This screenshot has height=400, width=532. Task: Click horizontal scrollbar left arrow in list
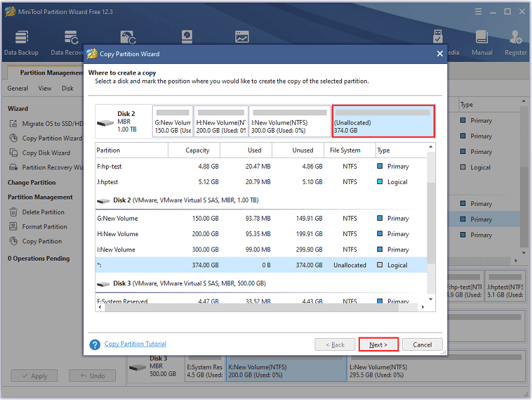coord(99,307)
